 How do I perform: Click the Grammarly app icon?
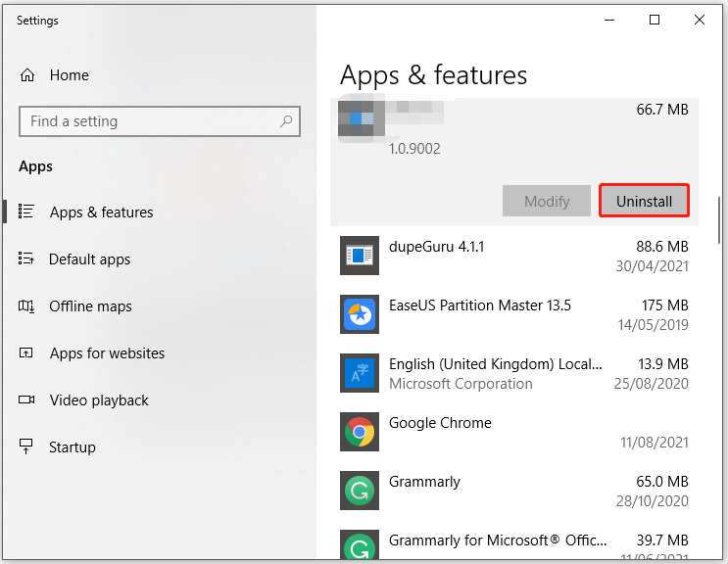tap(360, 491)
